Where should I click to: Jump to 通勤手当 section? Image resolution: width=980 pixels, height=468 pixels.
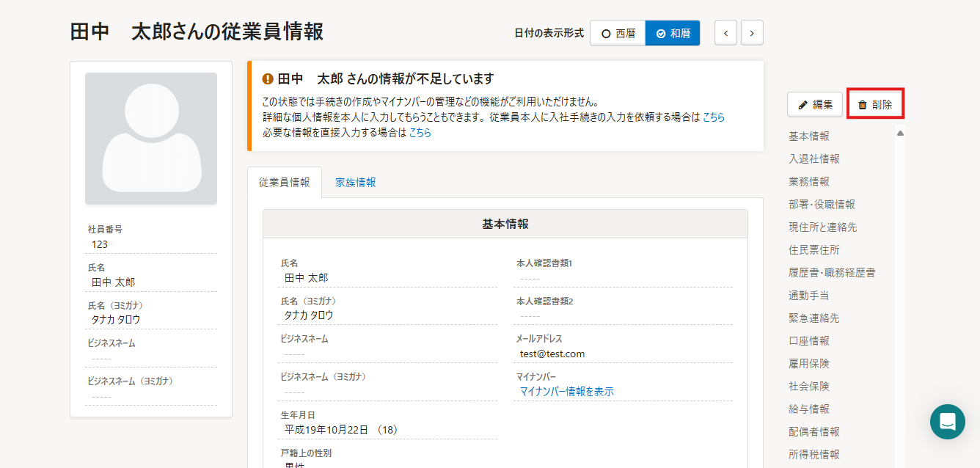pos(809,296)
